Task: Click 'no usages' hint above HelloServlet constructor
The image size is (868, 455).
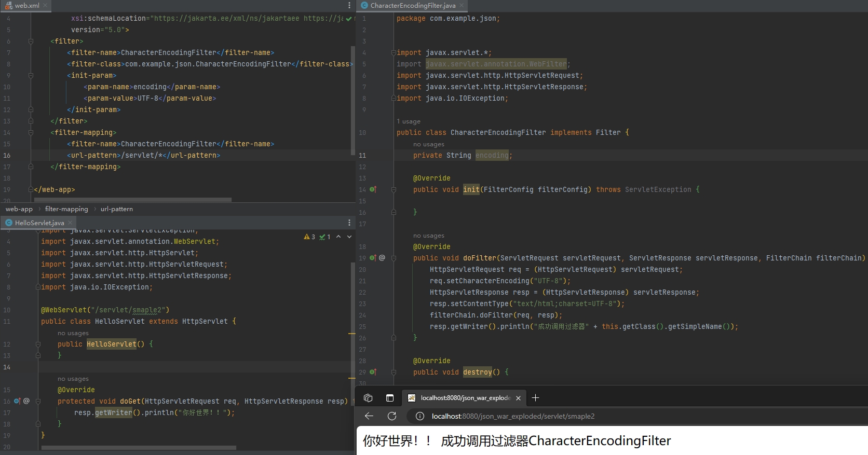Action: pos(73,333)
